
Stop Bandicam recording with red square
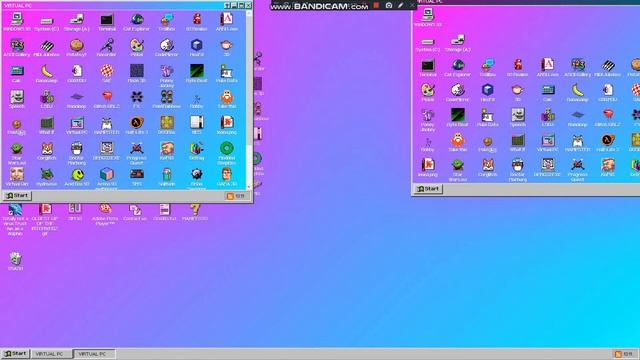(x=376, y=5)
